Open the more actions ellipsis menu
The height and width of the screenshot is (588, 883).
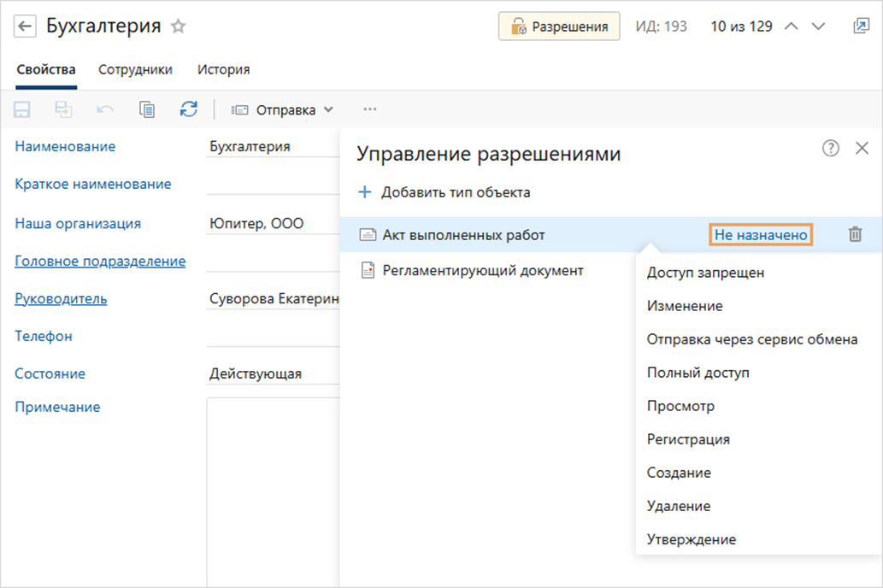tap(370, 109)
